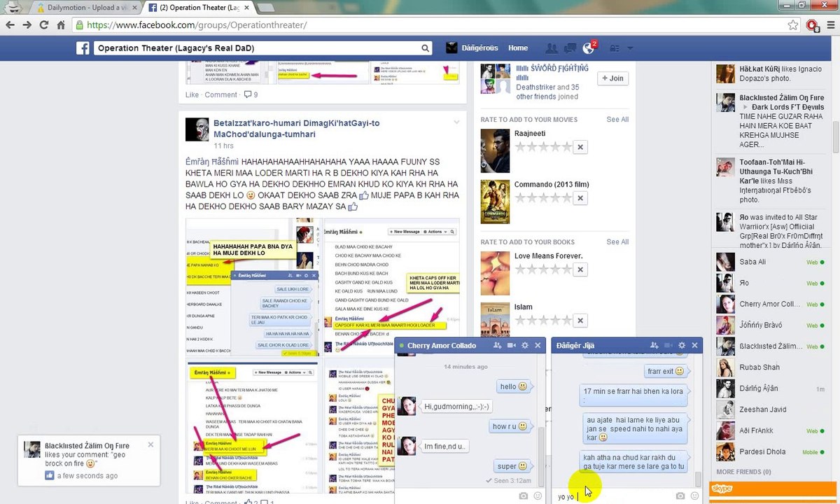The width and height of the screenshot is (840, 504).
Task: Switch to the Dailymotion upload tab
Action: click(x=85, y=8)
